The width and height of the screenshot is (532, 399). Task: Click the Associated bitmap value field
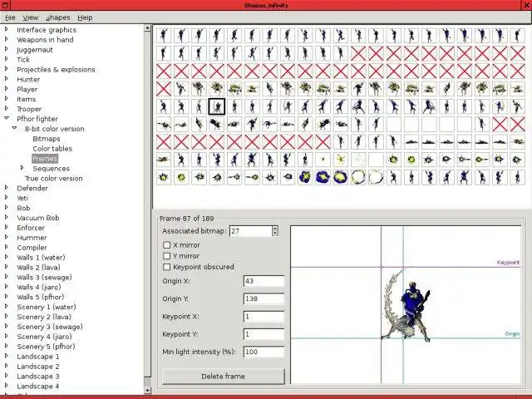251,231
